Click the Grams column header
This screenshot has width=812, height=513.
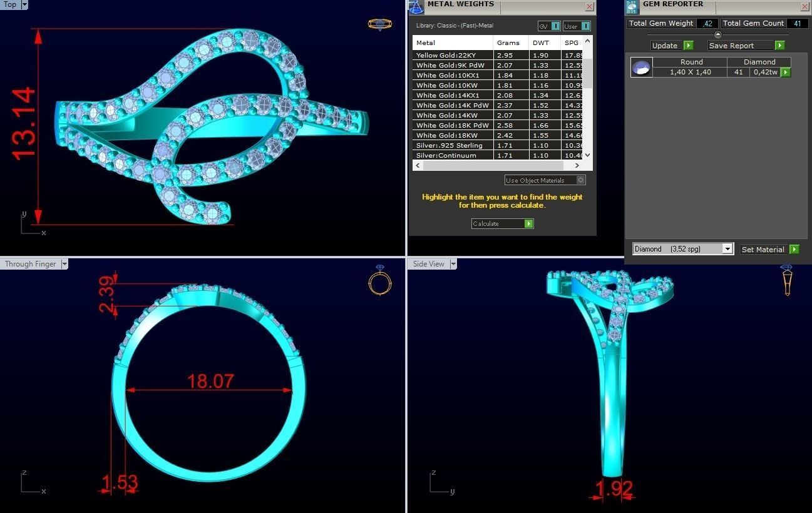pos(511,43)
